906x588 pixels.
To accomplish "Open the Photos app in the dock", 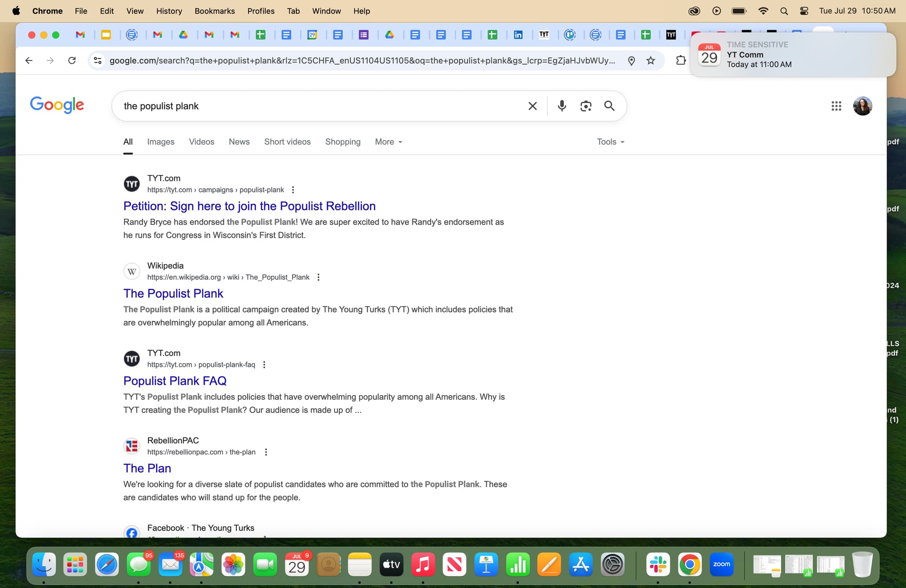I will [x=234, y=564].
